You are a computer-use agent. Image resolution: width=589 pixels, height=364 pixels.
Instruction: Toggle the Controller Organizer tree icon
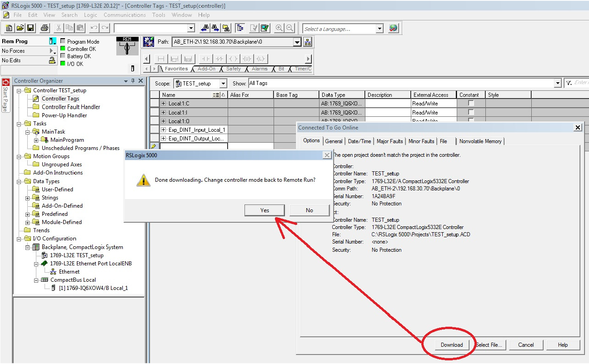point(240,28)
